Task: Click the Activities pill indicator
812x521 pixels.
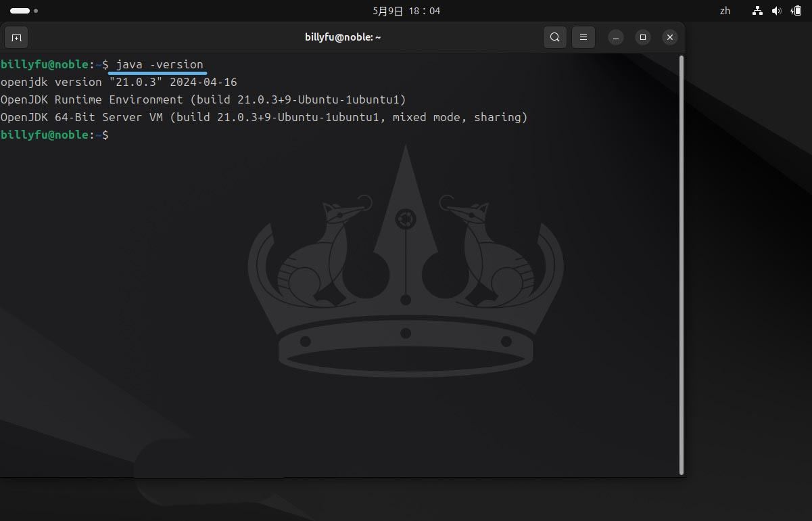Action: click(x=20, y=11)
